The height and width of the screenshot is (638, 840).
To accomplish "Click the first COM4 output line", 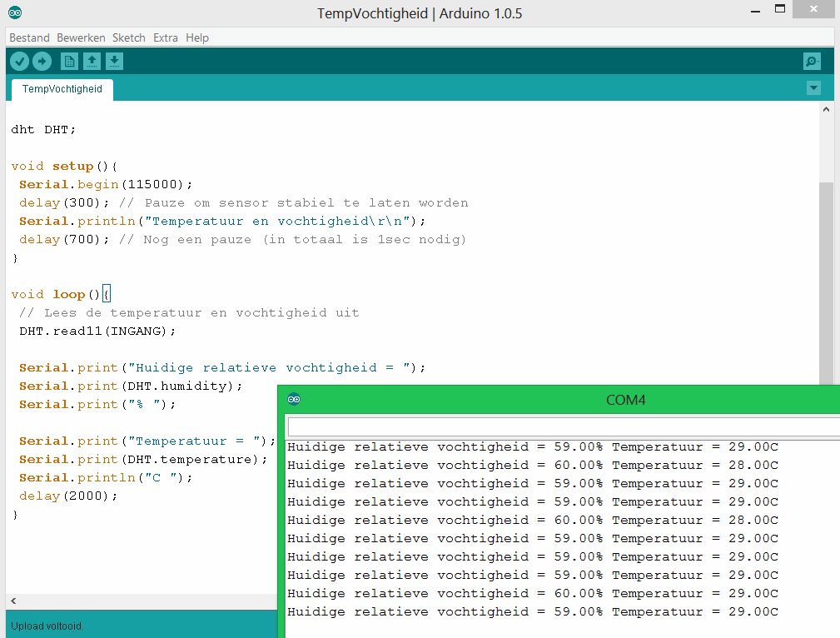I will coord(533,447).
